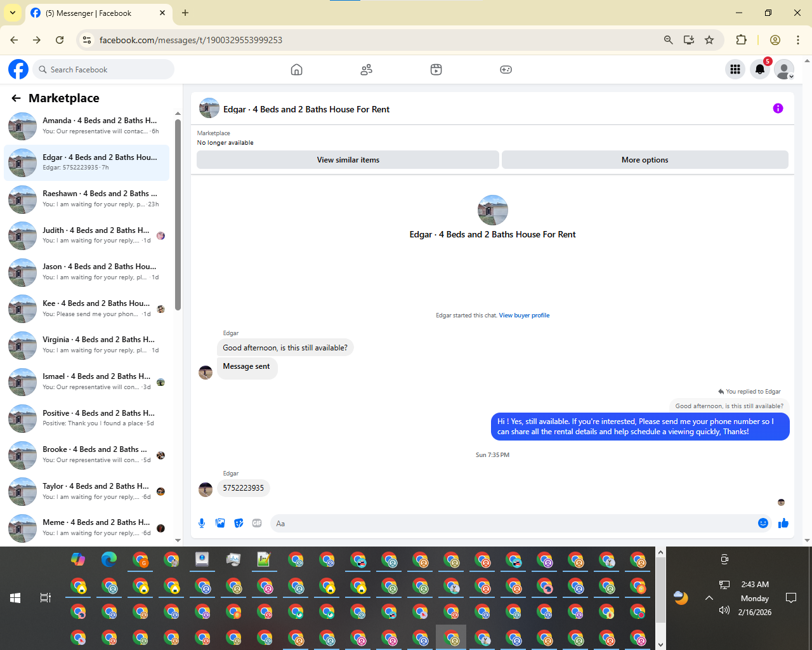Open Ismael's conversation

click(87, 381)
